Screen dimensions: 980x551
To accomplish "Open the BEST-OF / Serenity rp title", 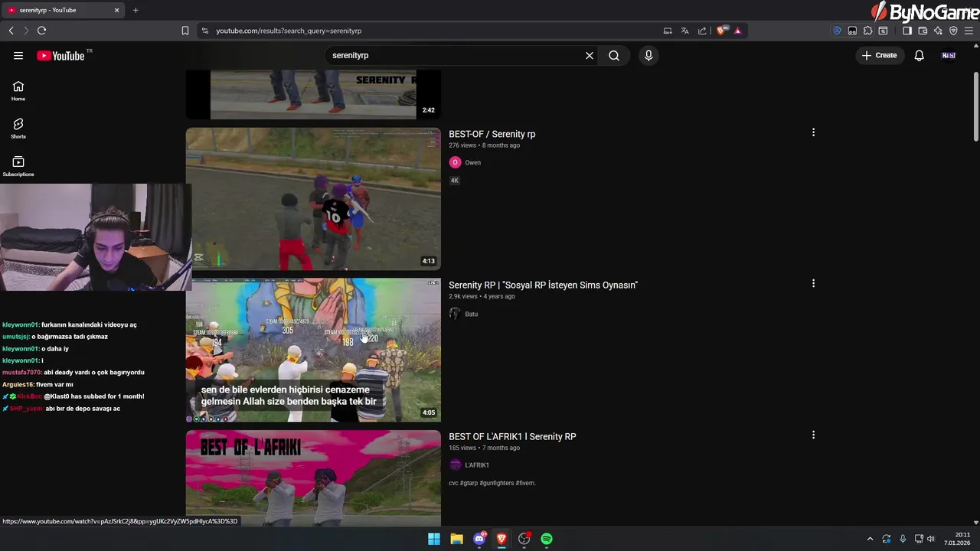I will [492, 134].
